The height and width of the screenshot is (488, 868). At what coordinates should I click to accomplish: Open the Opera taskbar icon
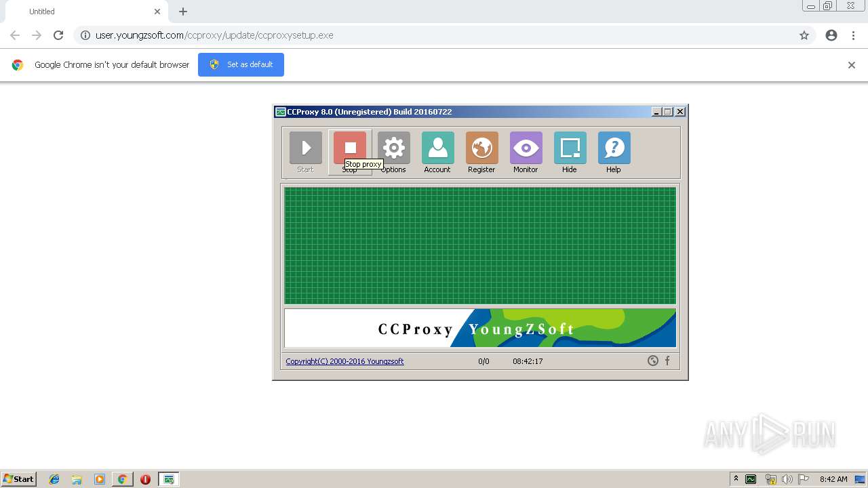[145, 479]
